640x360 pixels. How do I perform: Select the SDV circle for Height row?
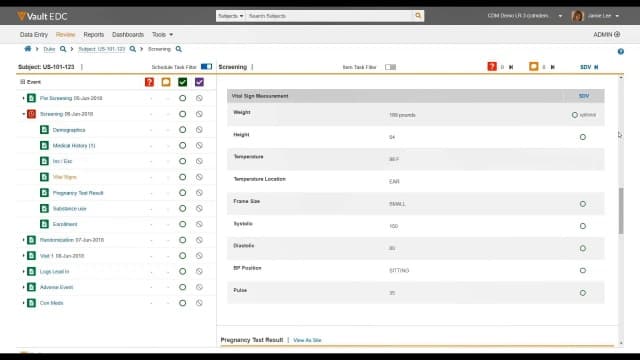582,137
